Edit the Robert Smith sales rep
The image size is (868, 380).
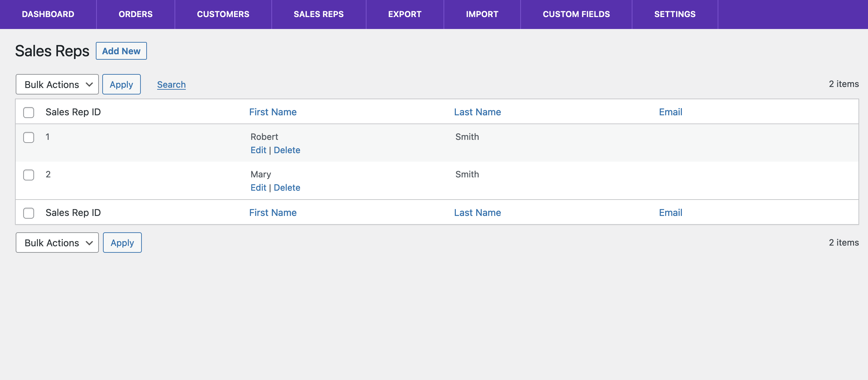click(258, 150)
